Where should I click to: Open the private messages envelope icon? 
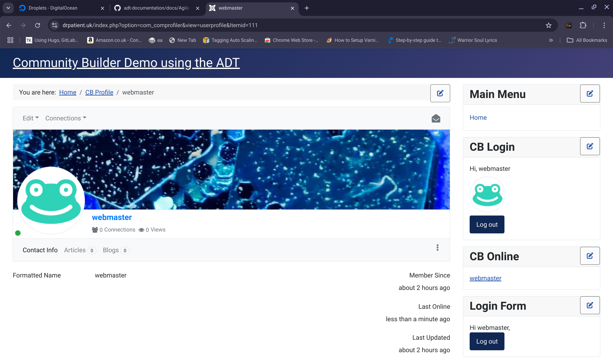point(436,118)
